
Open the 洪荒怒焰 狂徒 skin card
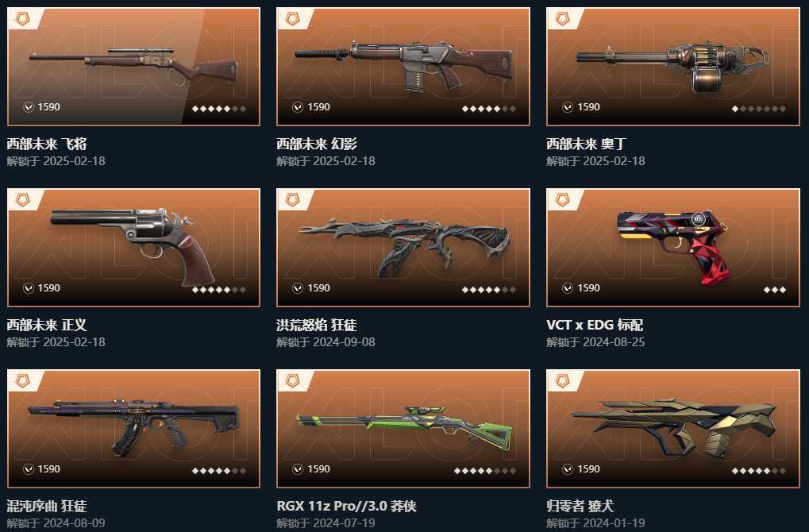point(403,248)
